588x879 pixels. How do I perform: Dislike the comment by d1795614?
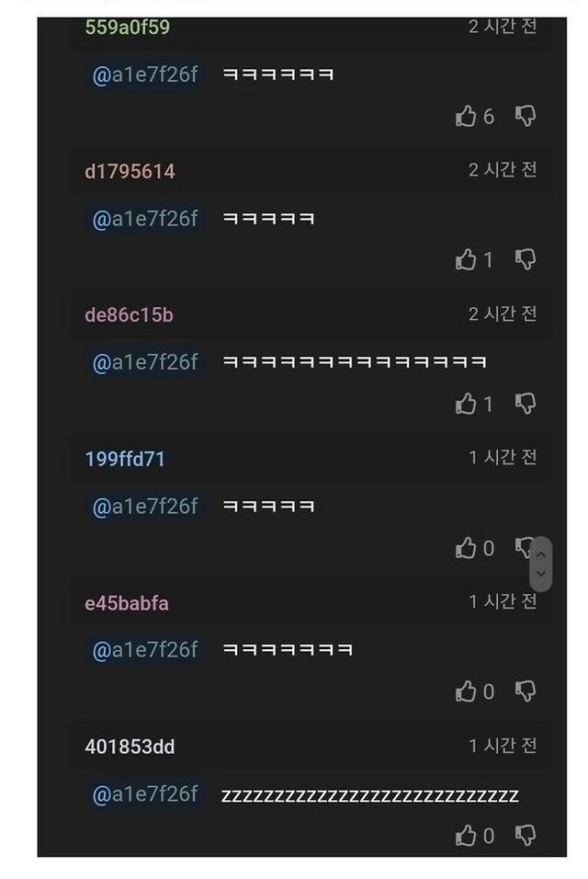526,259
